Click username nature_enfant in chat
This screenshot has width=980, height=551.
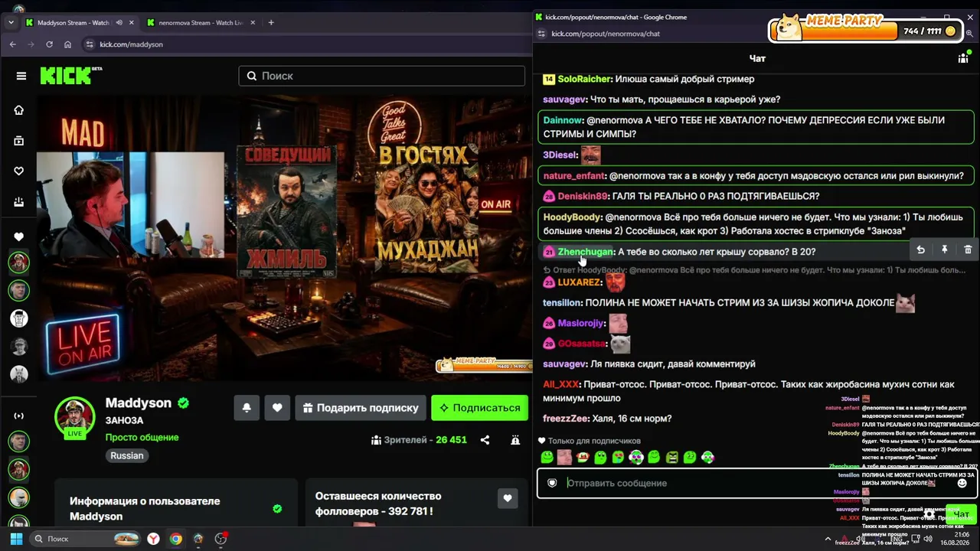pyautogui.click(x=573, y=176)
